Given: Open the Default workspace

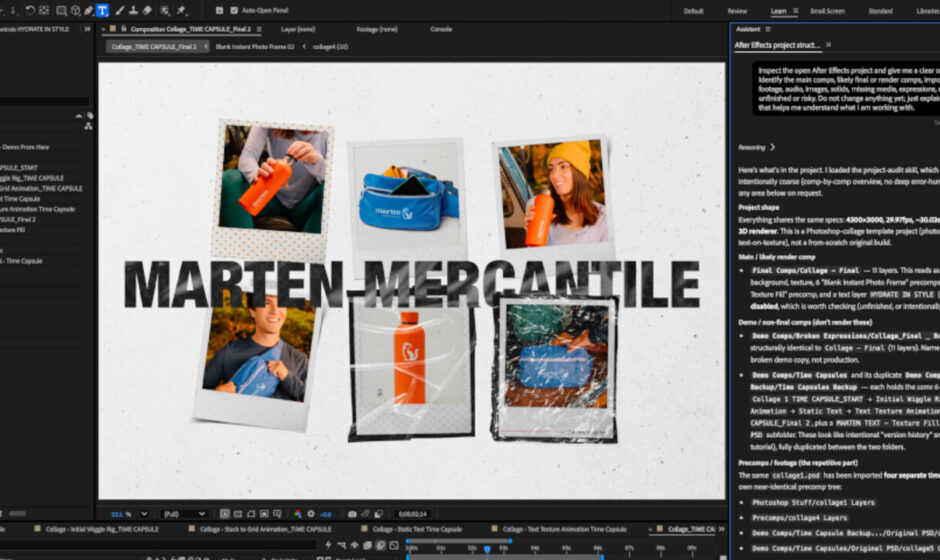Looking at the screenshot, I should [x=693, y=11].
